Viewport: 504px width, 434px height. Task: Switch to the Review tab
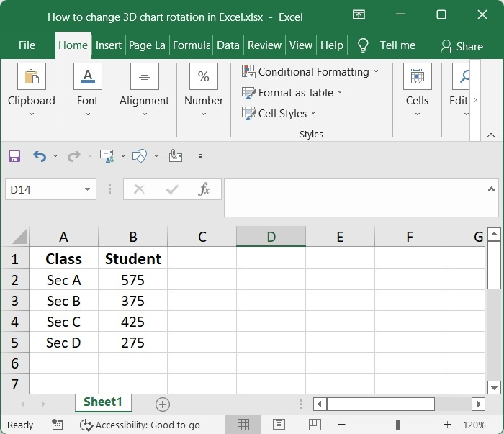click(x=264, y=45)
